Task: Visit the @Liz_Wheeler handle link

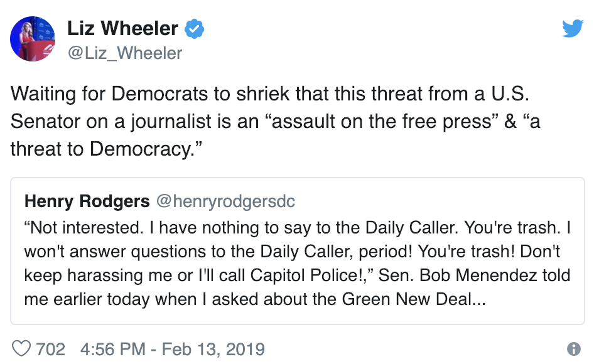Action: coord(125,53)
